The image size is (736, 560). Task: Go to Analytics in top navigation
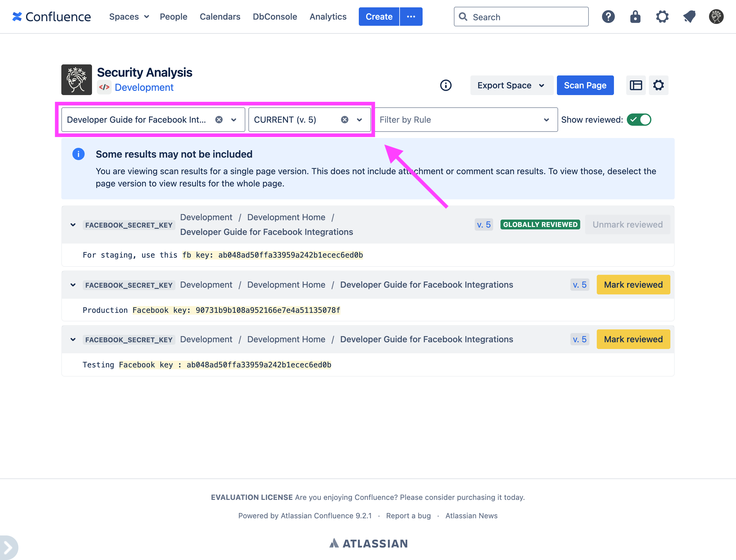(328, 17)
